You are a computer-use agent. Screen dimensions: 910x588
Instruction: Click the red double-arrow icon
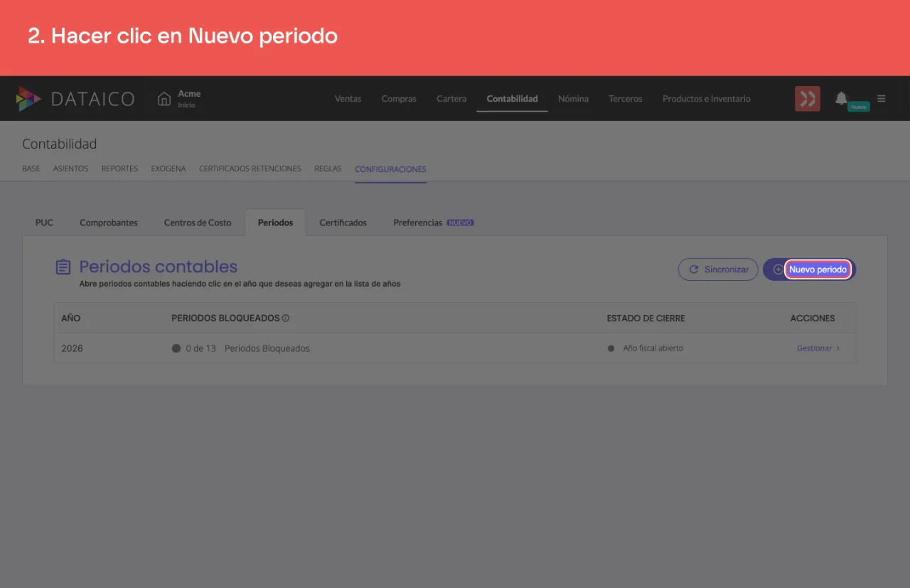tap(808, 99)
